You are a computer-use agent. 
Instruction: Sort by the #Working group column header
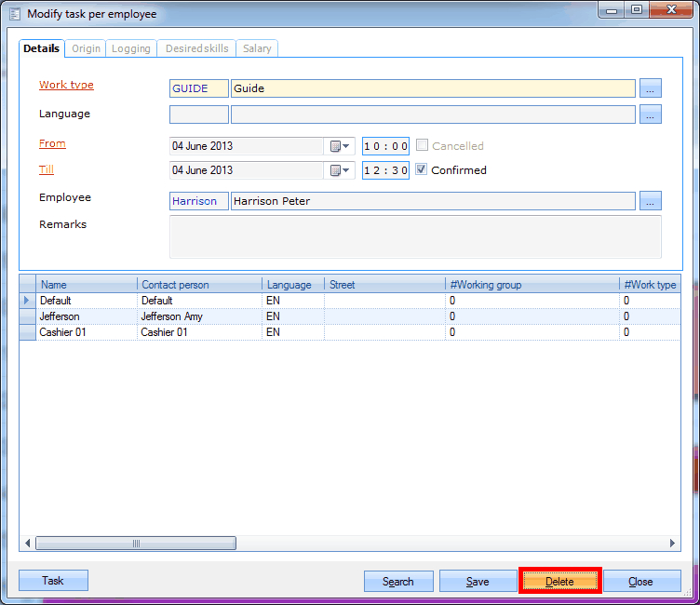[x=532, y=285]
